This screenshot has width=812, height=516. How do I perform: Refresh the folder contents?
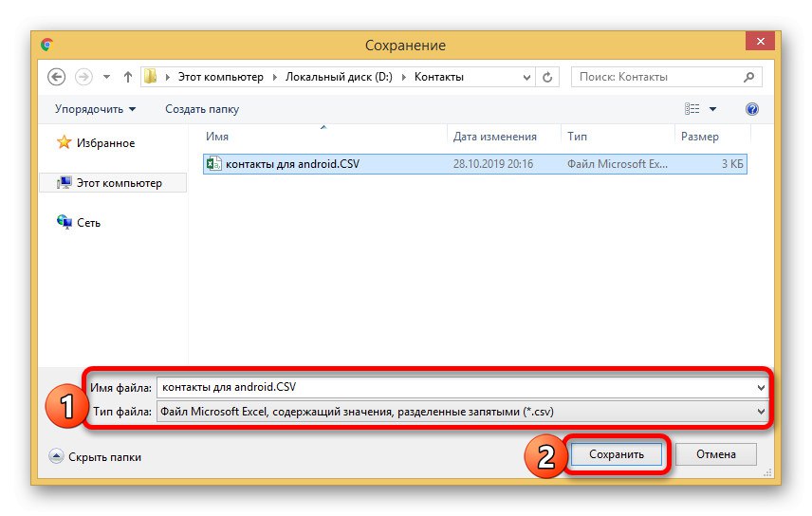click(x=547, y=77)
